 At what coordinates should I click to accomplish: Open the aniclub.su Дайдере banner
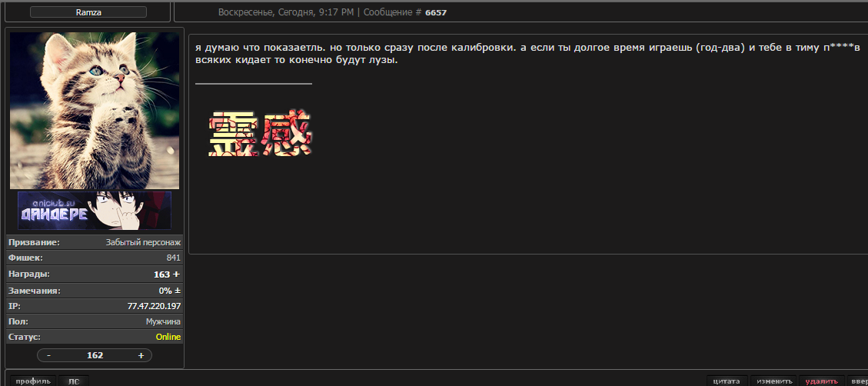[95, 211]
